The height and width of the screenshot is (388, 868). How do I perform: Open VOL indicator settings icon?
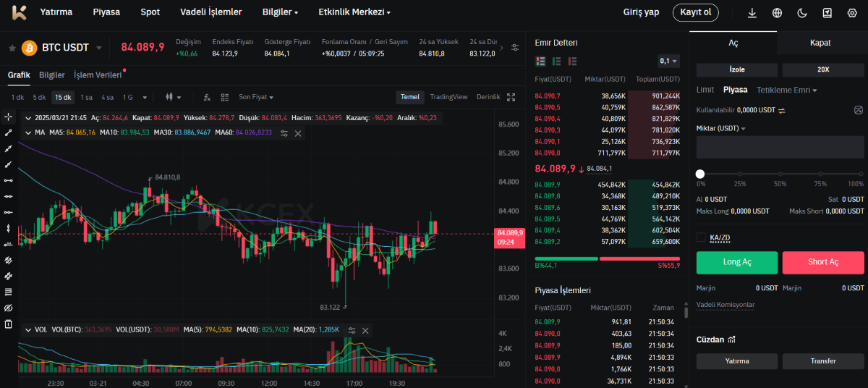coord(352,330)
